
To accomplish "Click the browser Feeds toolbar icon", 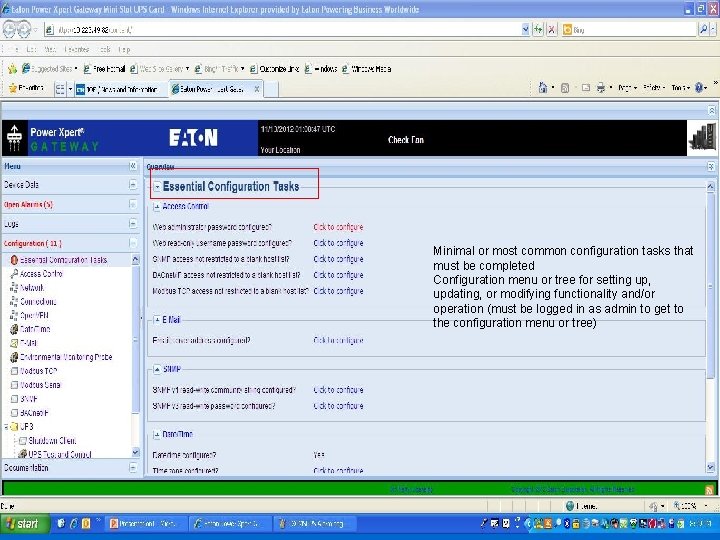I will pyautogui.click(x=565, y=88).
